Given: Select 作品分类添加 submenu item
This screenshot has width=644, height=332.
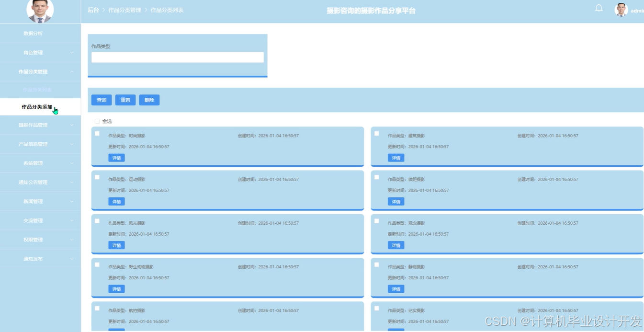Looking at the screenshot, I should coord(40,107).
